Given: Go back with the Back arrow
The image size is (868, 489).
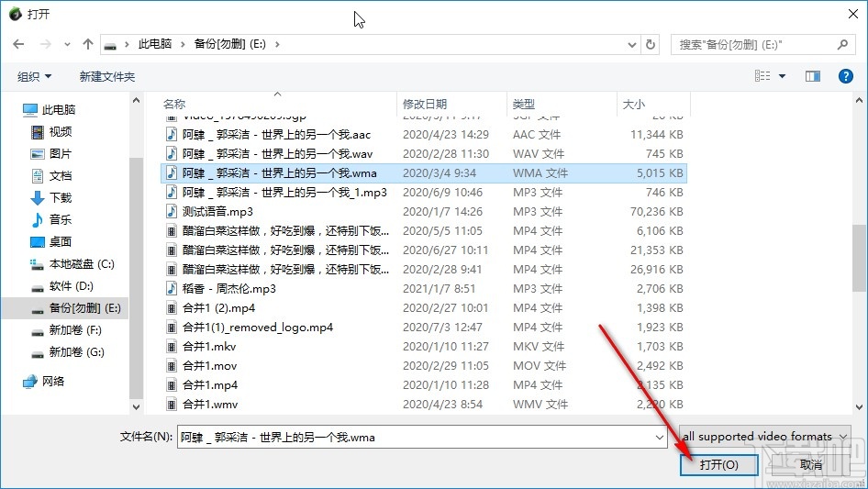Looking at the screenshot, I should pyautogui.click(x=18, y=44).
